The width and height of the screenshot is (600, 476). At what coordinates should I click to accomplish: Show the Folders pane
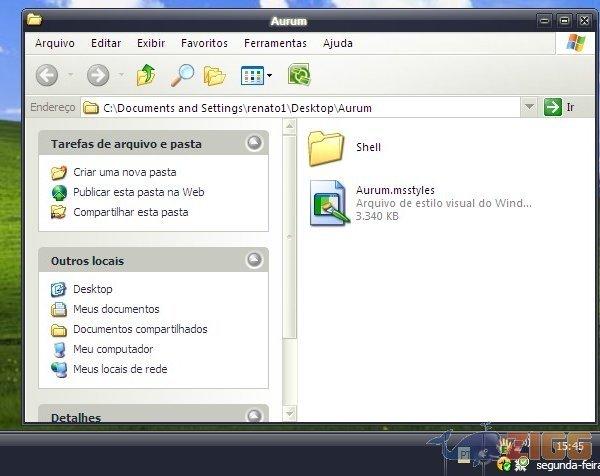coord(214,75)
